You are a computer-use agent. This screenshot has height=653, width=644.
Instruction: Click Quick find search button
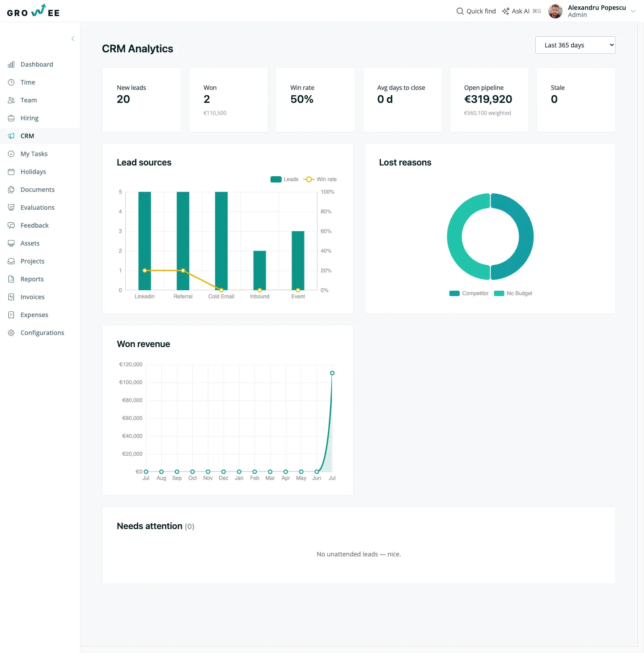click(x=476, y=11)
